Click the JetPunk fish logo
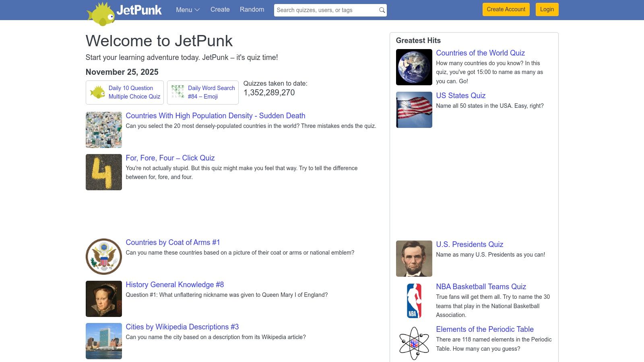The height and width of the screenshot is (362, 644). [x=102, y=12]
